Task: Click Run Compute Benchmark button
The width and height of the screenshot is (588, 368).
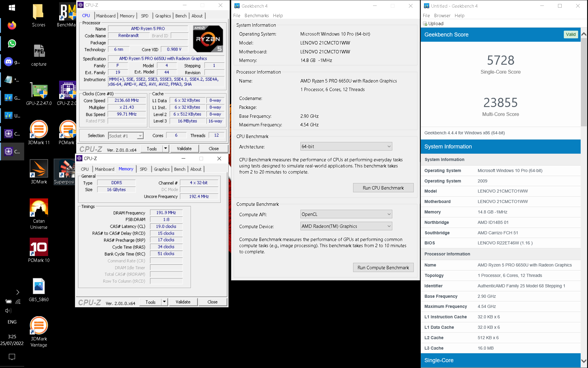Action: 383,267
